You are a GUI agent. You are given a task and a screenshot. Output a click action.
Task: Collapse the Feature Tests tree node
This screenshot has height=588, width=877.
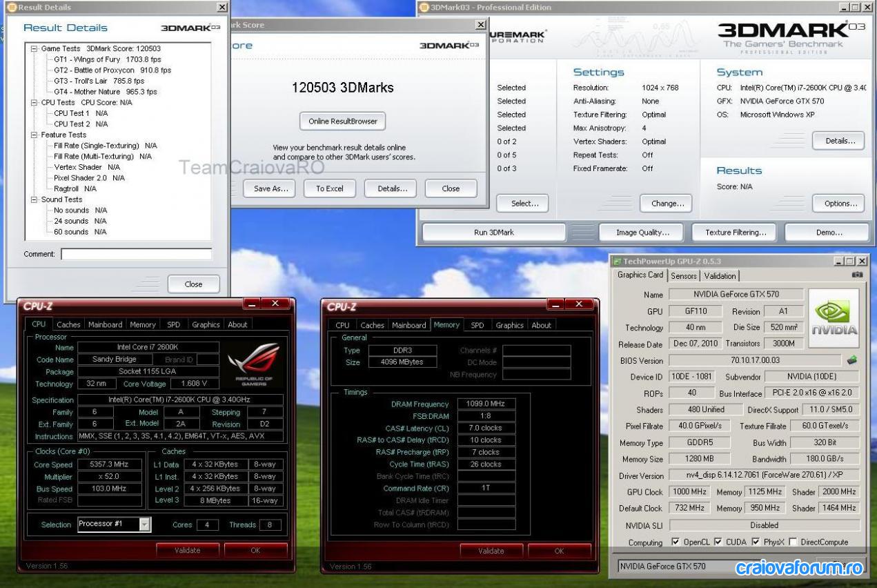[x=34, y=135]
